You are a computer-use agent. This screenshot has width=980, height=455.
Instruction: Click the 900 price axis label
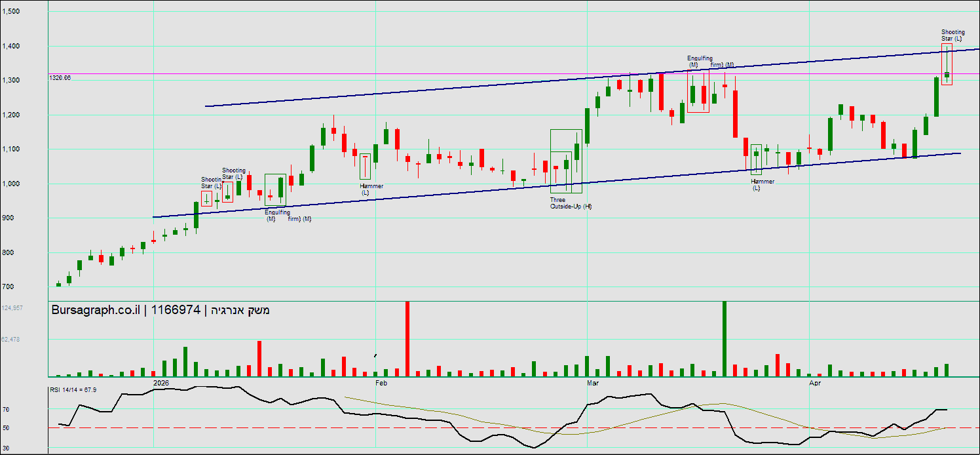tap(9, 218)
